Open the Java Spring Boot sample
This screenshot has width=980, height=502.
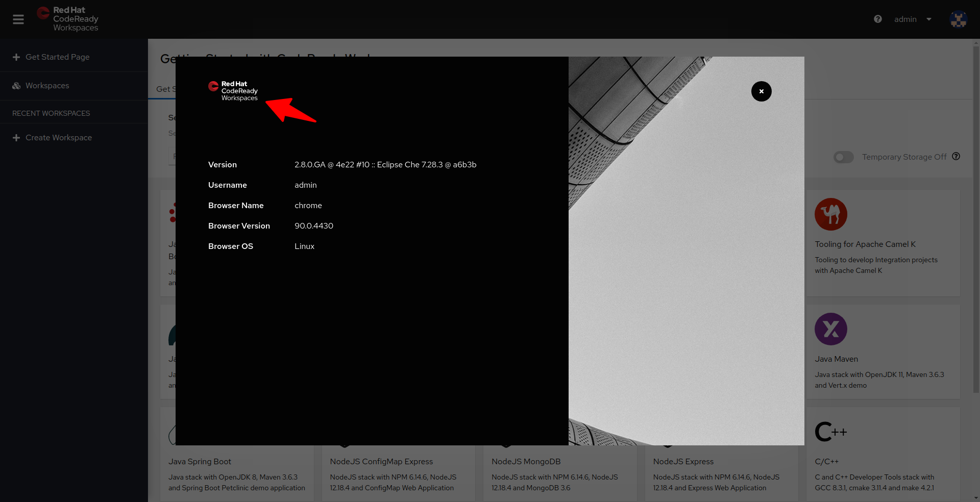tap(200, 462)
